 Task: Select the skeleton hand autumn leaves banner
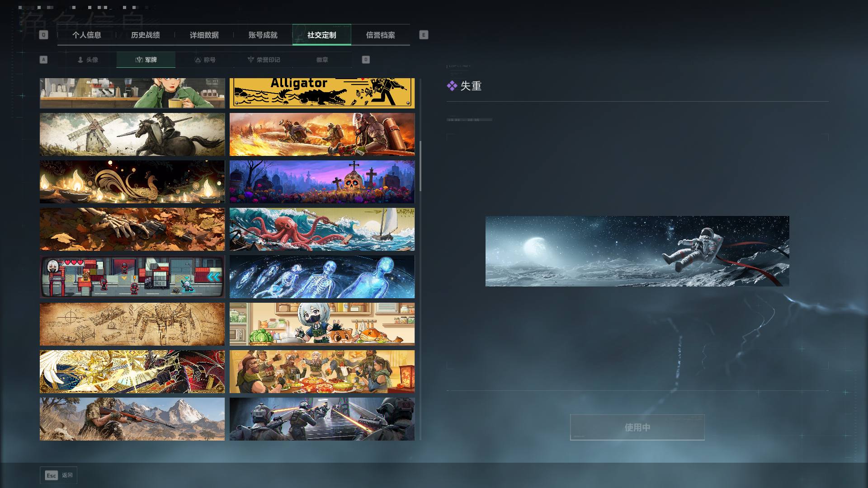coord(132,229)
